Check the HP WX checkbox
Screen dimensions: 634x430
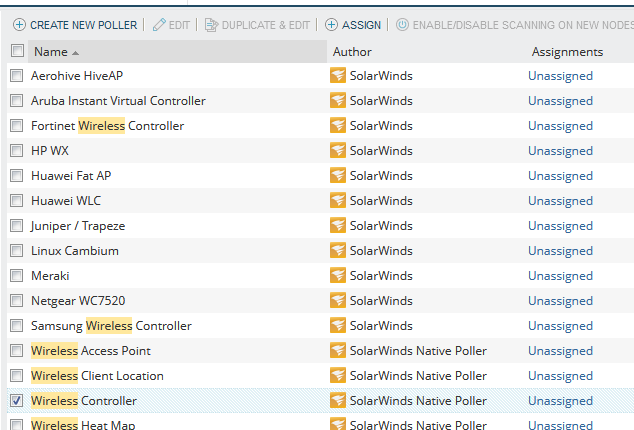coord(17,150)
